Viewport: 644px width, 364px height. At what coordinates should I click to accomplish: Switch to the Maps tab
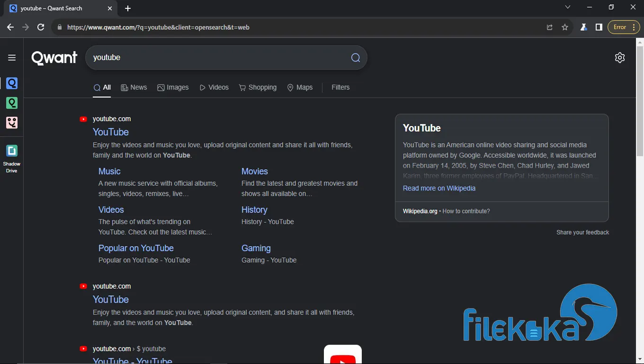pyautogui.click(x=300, y=88)
